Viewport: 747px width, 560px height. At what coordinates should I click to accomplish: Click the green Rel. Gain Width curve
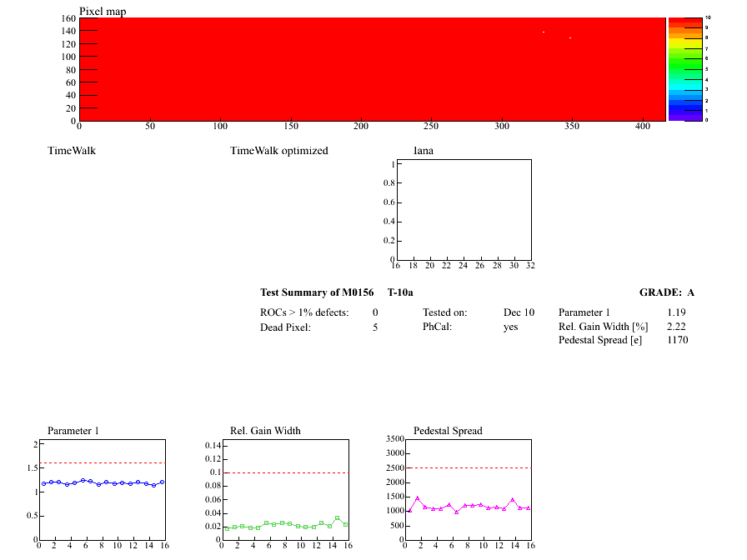(x=286, y=524)
